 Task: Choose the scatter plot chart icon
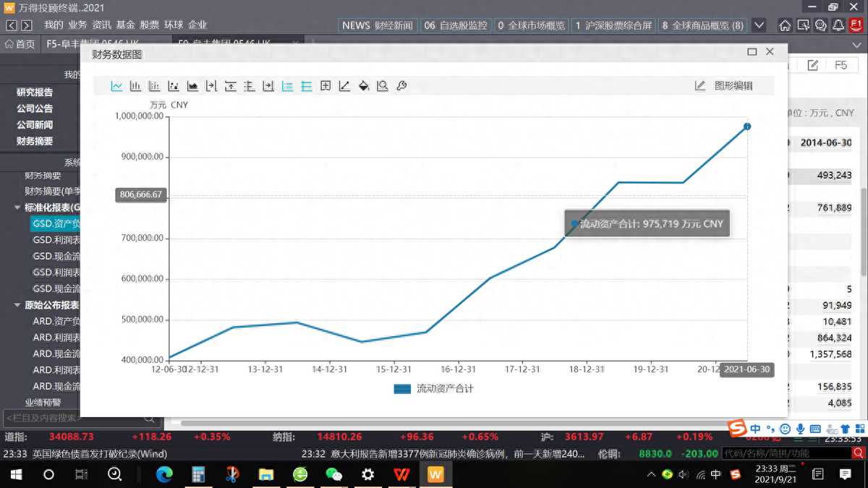coord(174,86)
